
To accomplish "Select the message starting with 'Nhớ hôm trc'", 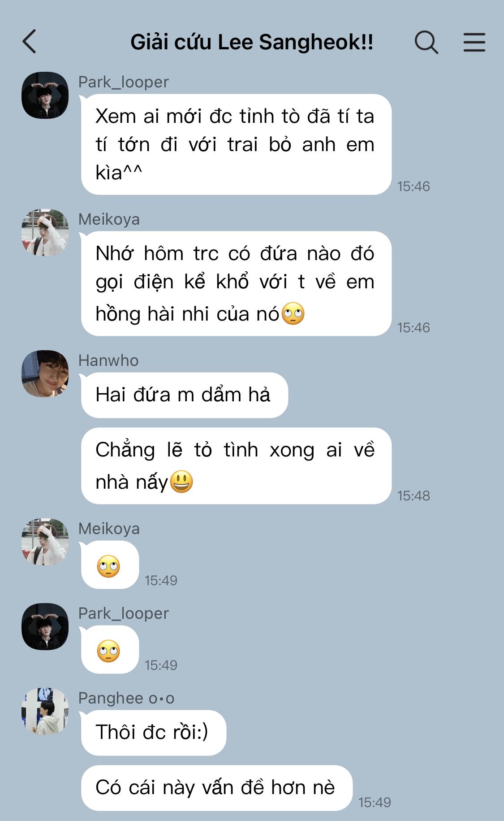I will (x=236, y=283).
